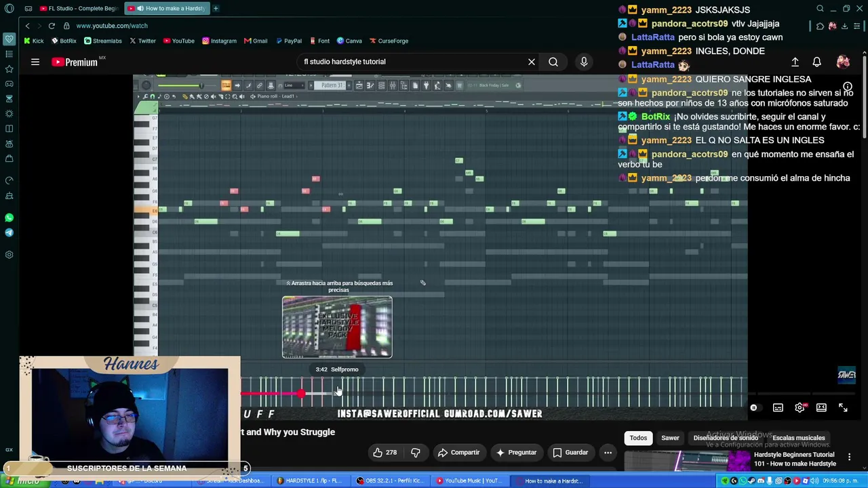Open the Canva bookmark

[349, 41]
